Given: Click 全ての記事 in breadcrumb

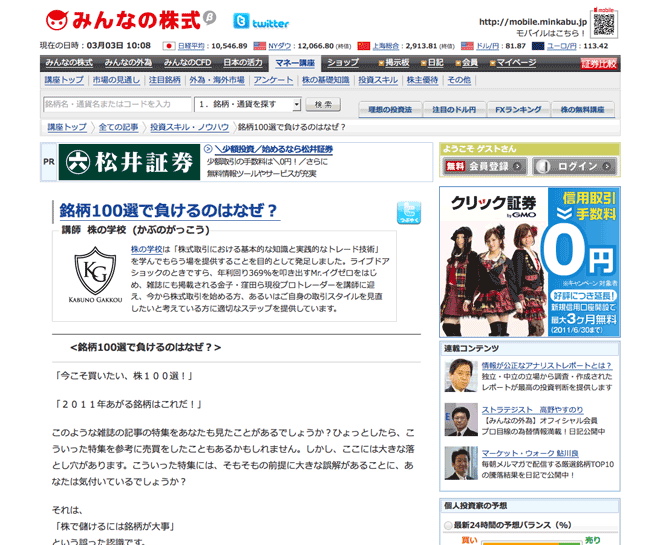Looking at the screenshot, I should pyautogui.click(x=118, y=127).
